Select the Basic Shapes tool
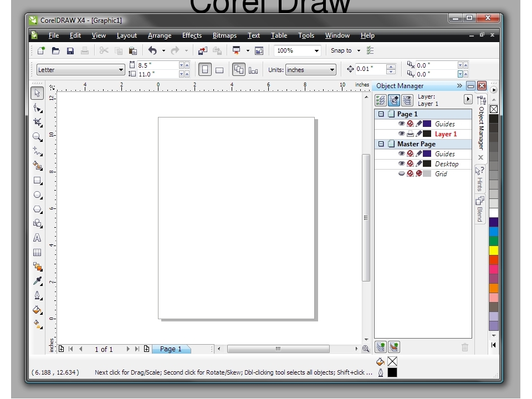The height and width of the screenshot is (399, 532). click(37, 223)
